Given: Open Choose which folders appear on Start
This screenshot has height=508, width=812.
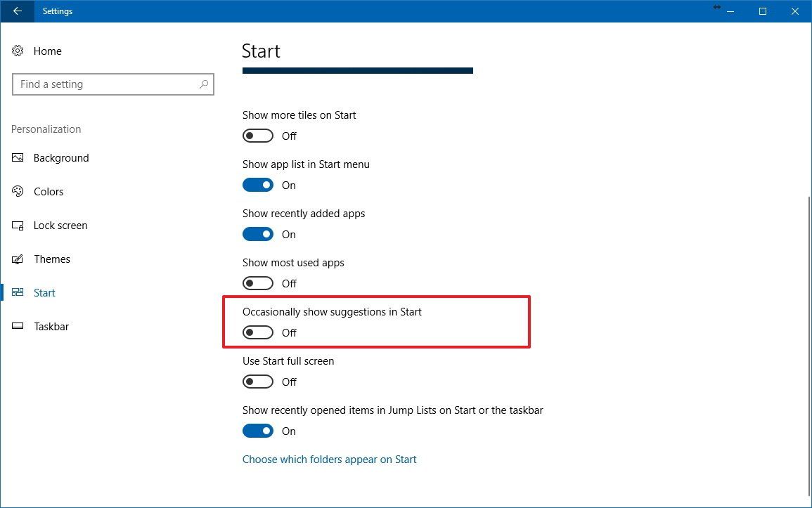Looking at the screenshot, I should coord(329,459).
